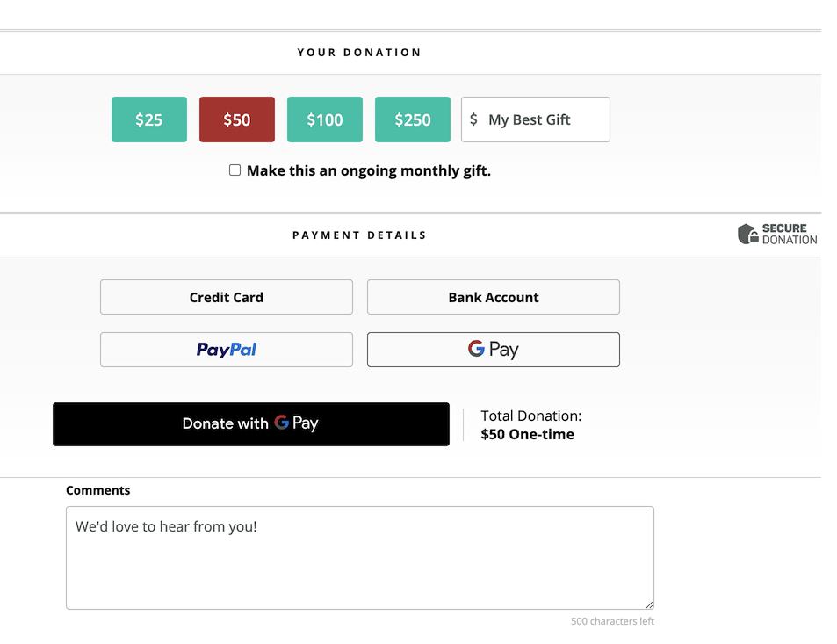This screenshot has width=837, height=644.
Task: Enable the ongoing monthly gift checkbox
Action: (235, 170)
